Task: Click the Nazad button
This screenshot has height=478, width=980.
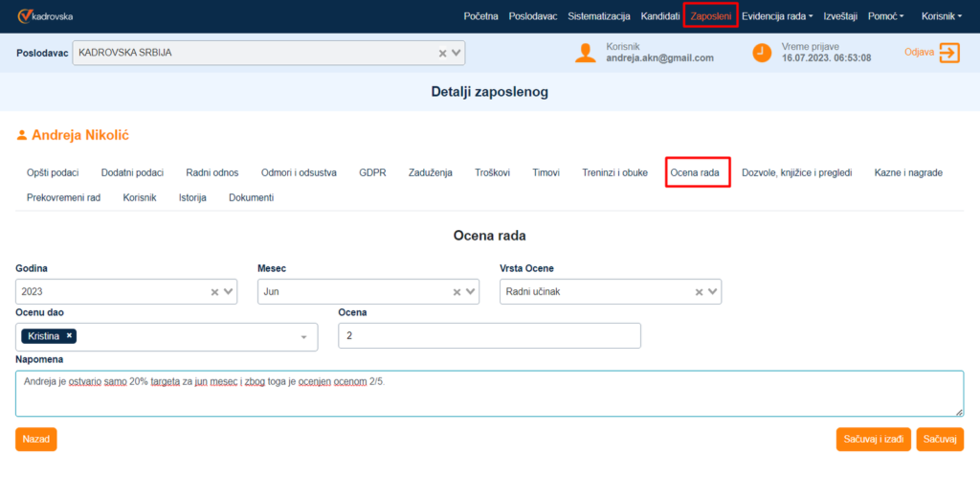Action: click(35, 439)
